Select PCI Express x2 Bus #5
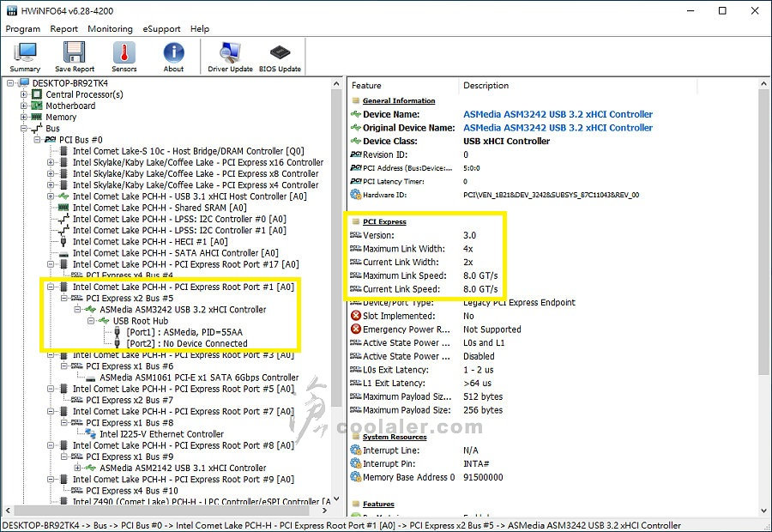The width and height of the screenshot is (772, 532). pos(130,298)
